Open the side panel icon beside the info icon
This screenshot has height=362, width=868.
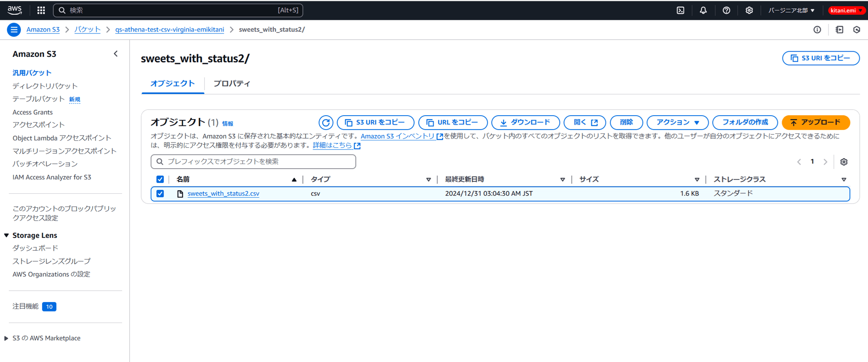pos(839,30)
